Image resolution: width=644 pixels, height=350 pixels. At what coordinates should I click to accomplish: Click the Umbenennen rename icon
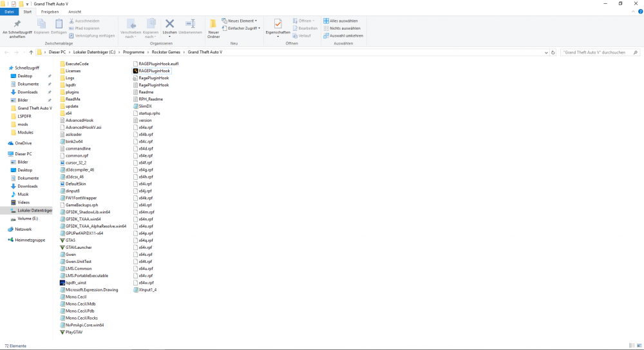(x=190, y=26)
